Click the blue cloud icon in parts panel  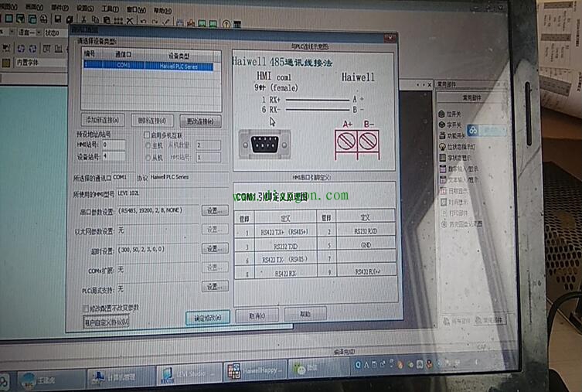click(473, 130)
